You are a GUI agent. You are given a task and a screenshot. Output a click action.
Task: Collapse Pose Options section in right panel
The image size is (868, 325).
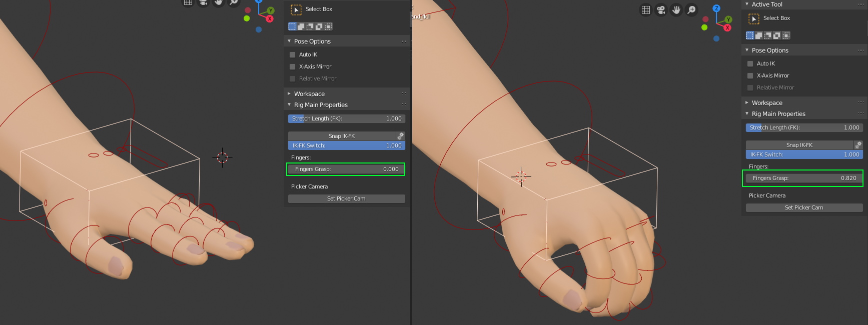(747, 50)
